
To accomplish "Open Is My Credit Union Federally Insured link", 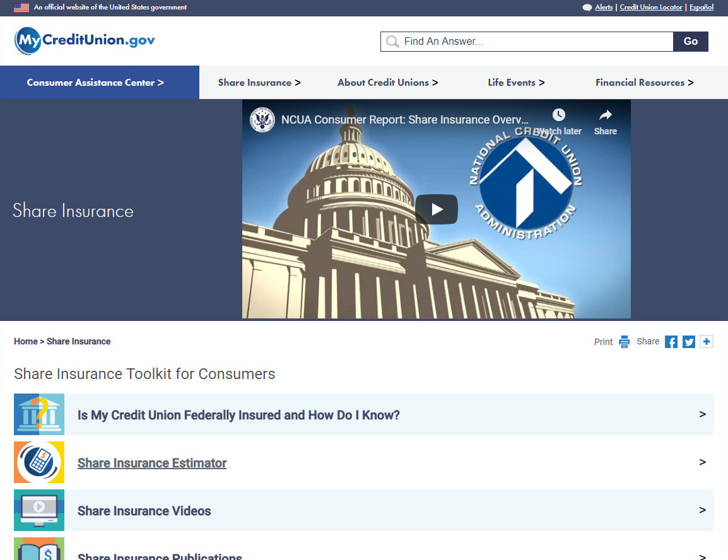I will 238,415.
